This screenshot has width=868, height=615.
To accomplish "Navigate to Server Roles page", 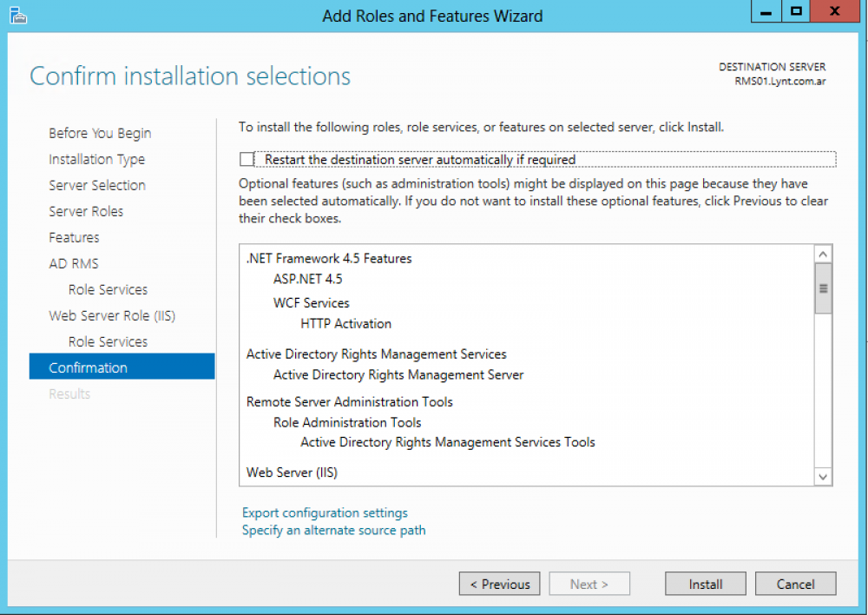I will click(x=86, y=212).
